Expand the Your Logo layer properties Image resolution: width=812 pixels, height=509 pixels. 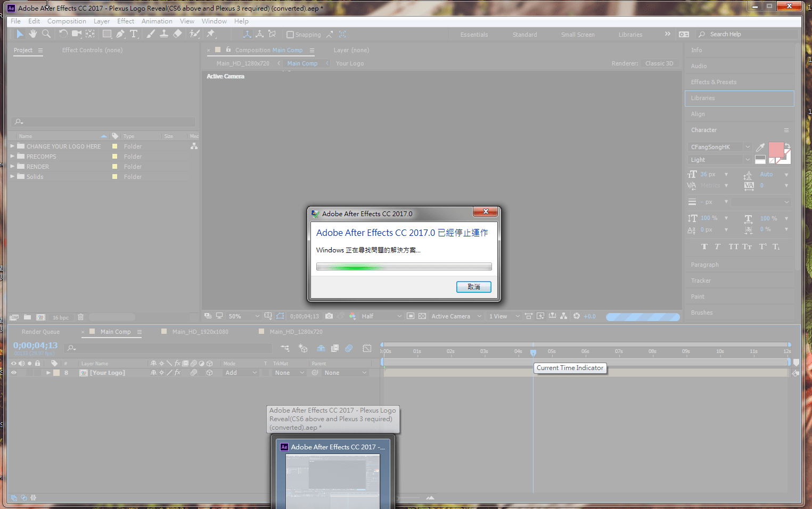(48, 373)
